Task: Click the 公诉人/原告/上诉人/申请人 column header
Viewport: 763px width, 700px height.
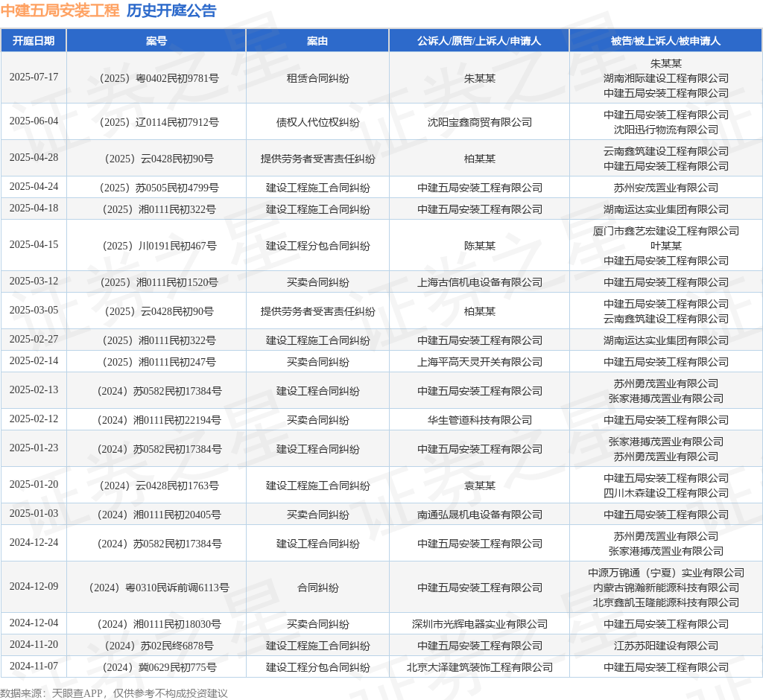Action: point(479,41)
